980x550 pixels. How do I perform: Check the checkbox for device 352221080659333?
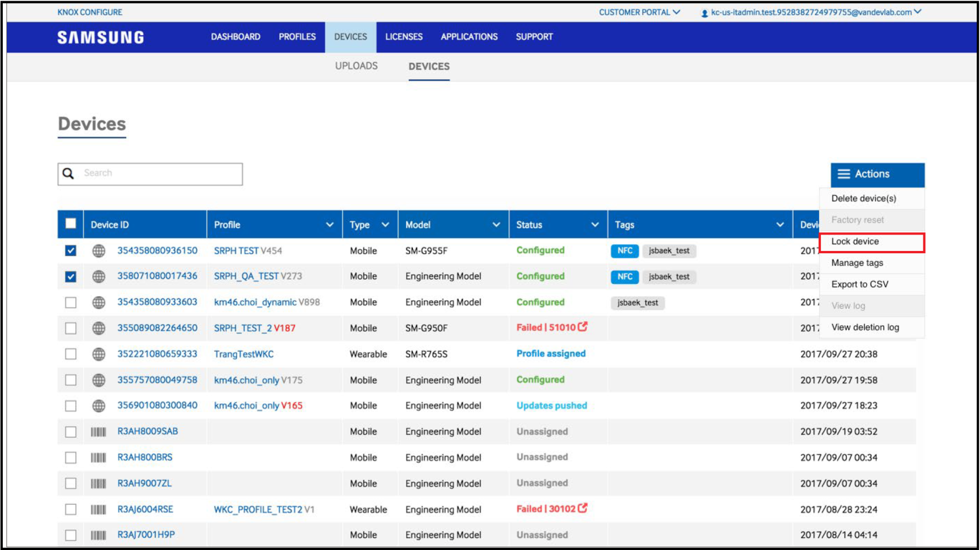click(71, 354)
